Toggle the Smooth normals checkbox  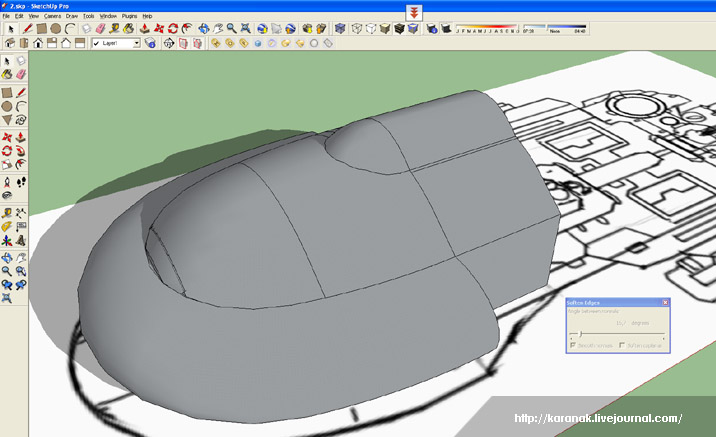[x=572, y=346]
